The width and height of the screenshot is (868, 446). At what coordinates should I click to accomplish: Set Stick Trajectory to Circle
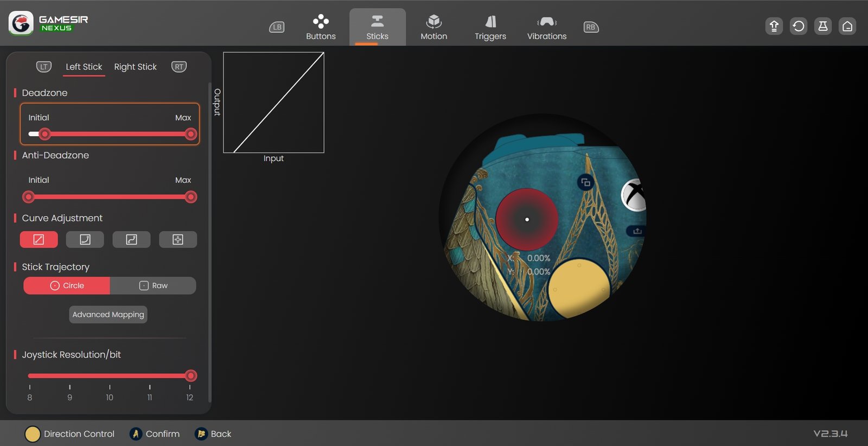pyautogui.click(x=67, y=285)
